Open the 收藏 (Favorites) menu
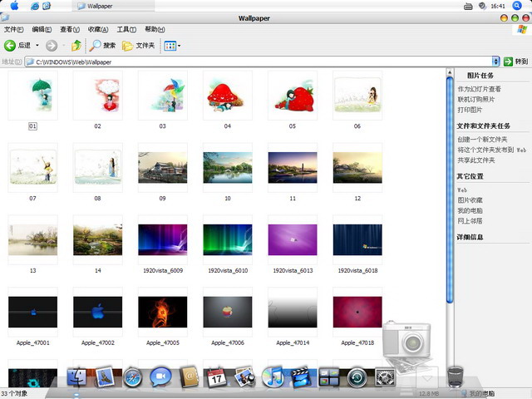The width and height of the screenshot is (532, 399). pos(97,29)
